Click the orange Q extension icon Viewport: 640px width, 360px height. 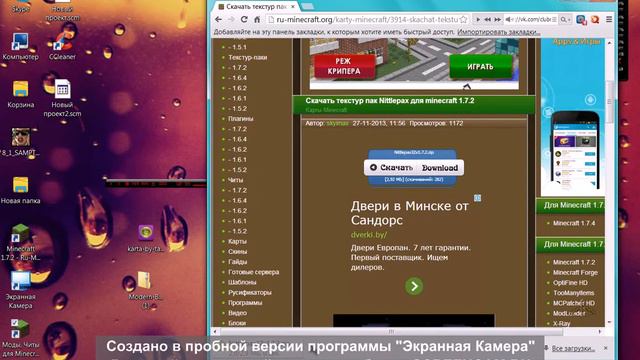point(595,19)
